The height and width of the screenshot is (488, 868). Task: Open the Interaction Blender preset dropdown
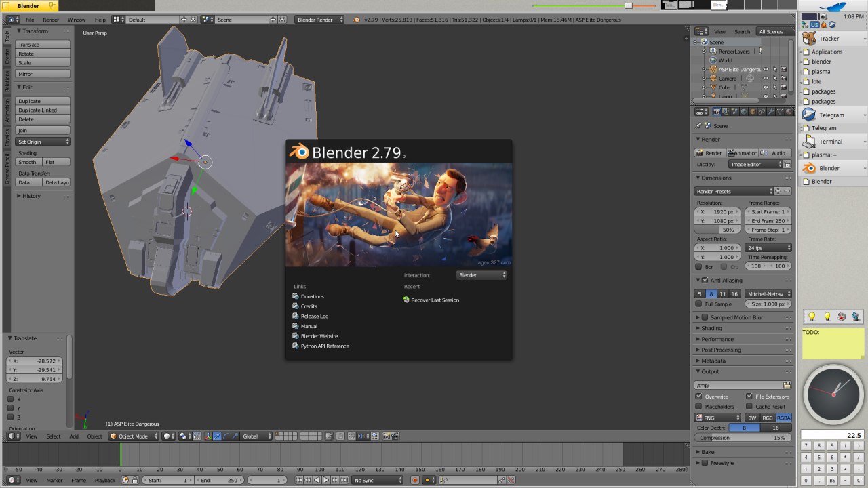[x=481, y=275]
